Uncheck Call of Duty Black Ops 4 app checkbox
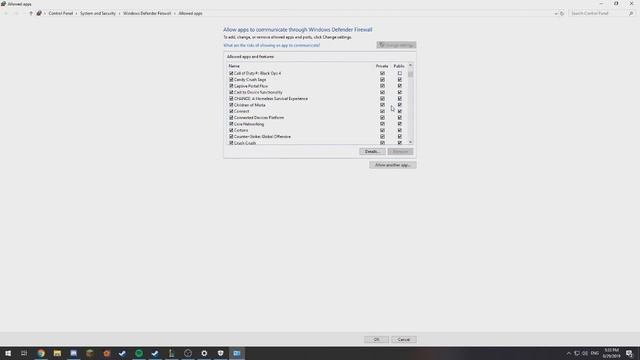The width and height of the screenshot is (640, 360). point(231,73)
